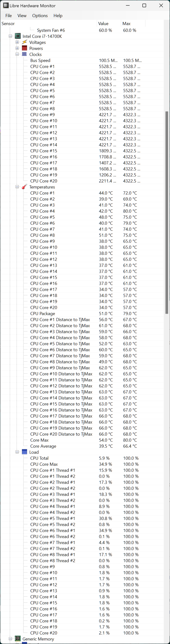Viewport: 170px width, 644px height.
Task: Select CPU Core #6 Thread #1 load
Action: click(82, 530)
